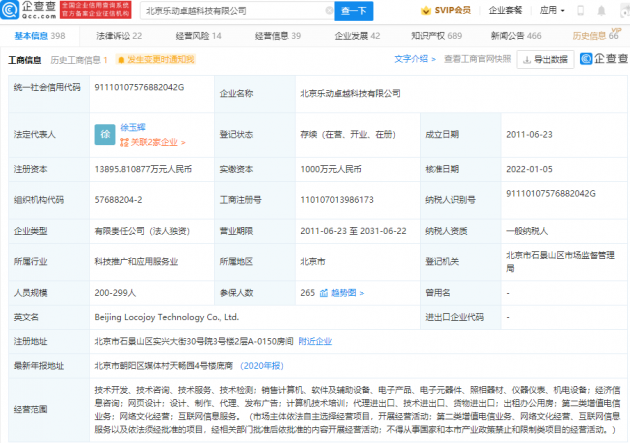
Task: Select registered capital 13895.810877万元人民币
Action: (x=143, y=169)
